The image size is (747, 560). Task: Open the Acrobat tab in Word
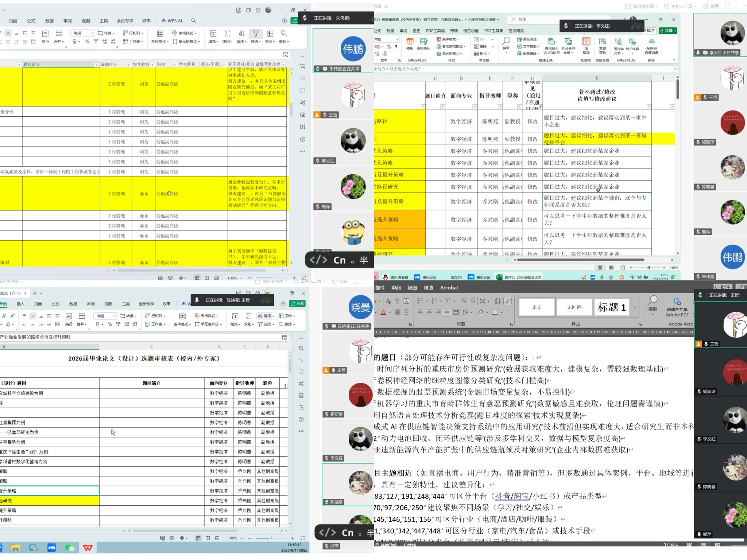pyautogui.click(x=449, y=288)
